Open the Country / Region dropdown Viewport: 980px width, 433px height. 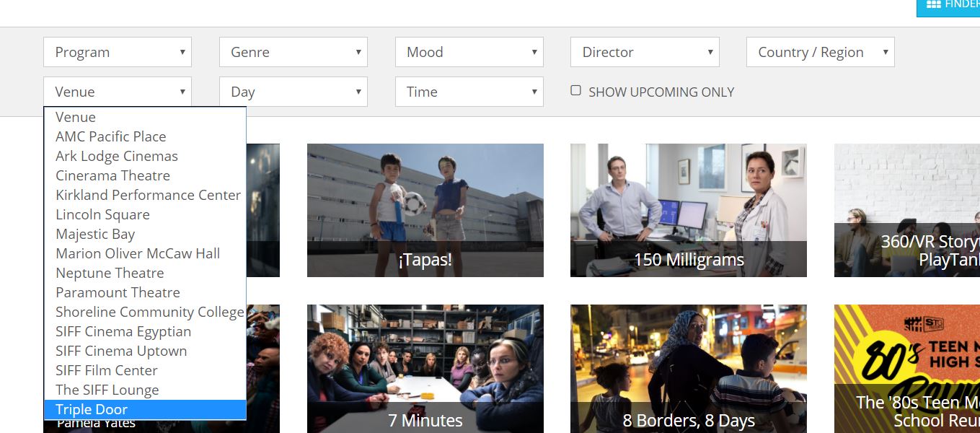click(821, 52)
